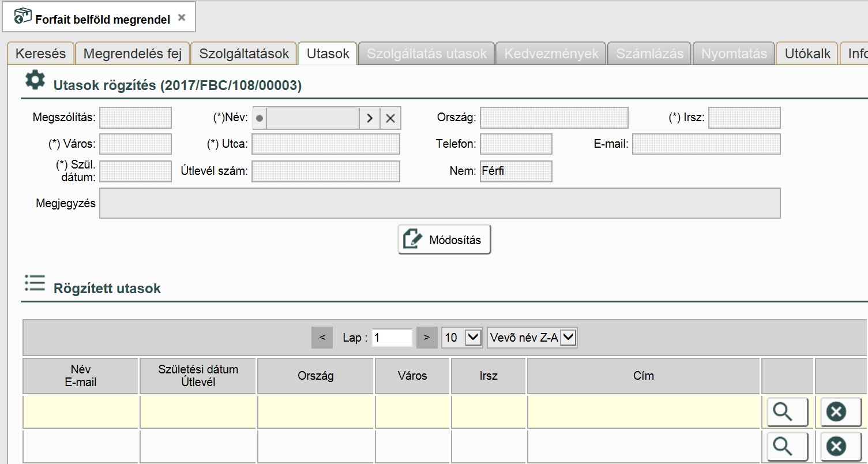Expand the Vevő név Z-A sort dropdown

(x=568, y=338)
